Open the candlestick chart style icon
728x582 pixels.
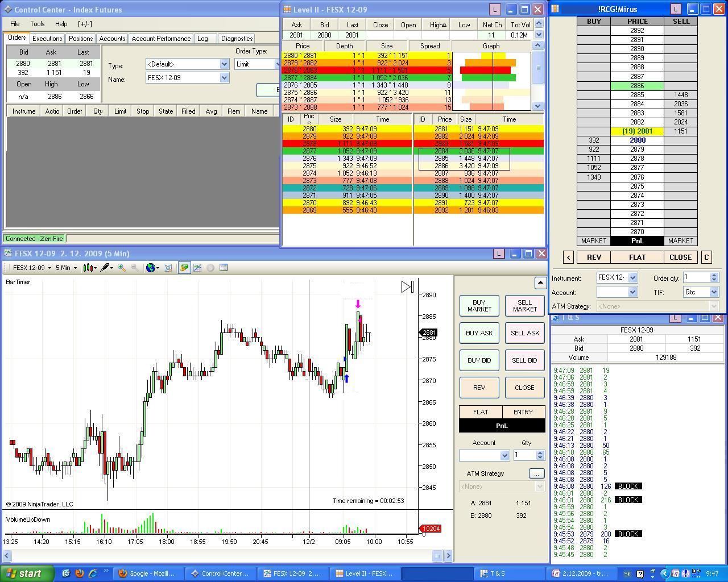[x=89, y=268]
